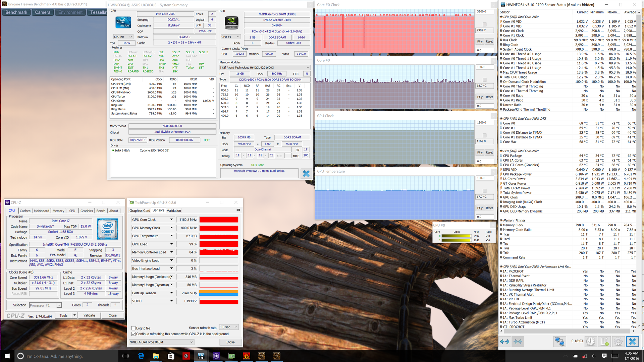Click HWiNFO collapse columns arrows icon
The width and height of the screenshot is (644, 362).
point(518,342)
